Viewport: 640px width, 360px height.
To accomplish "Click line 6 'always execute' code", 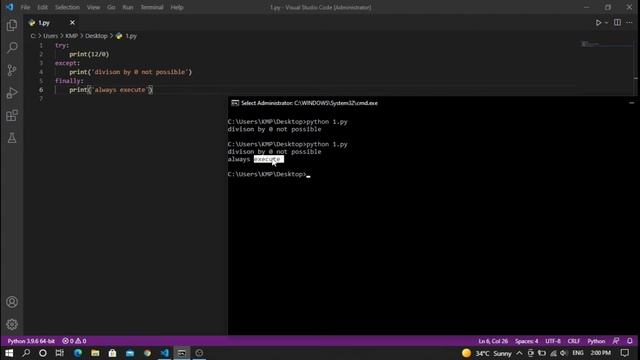I will pos(111,90).
